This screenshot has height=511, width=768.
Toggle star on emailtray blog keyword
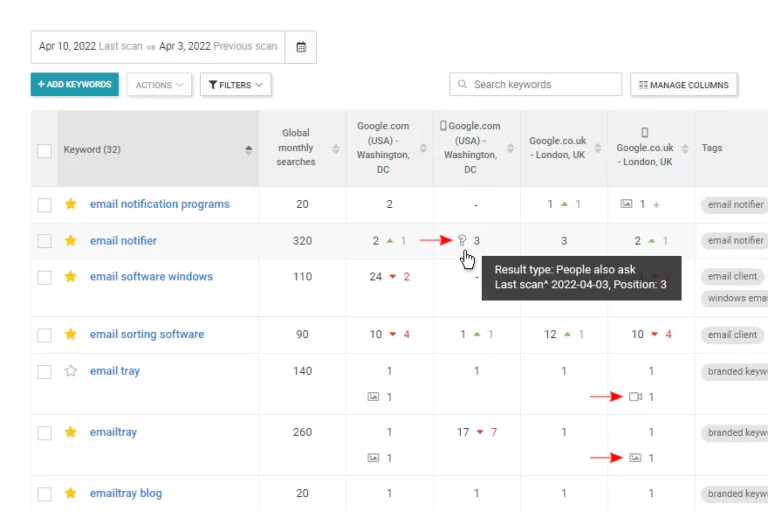[x=71, y=493]
